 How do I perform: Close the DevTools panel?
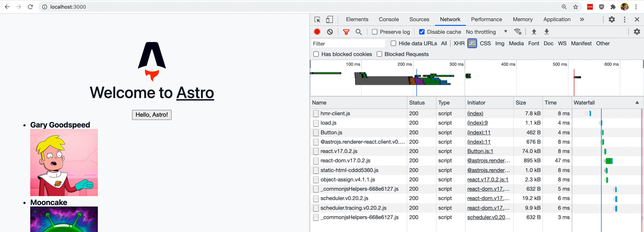point(637,19)
